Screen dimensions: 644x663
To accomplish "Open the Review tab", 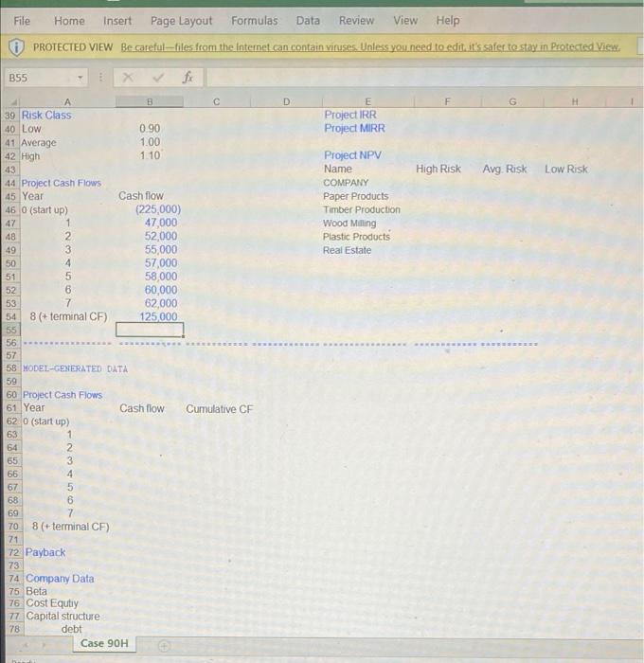I will click(356, 21).
